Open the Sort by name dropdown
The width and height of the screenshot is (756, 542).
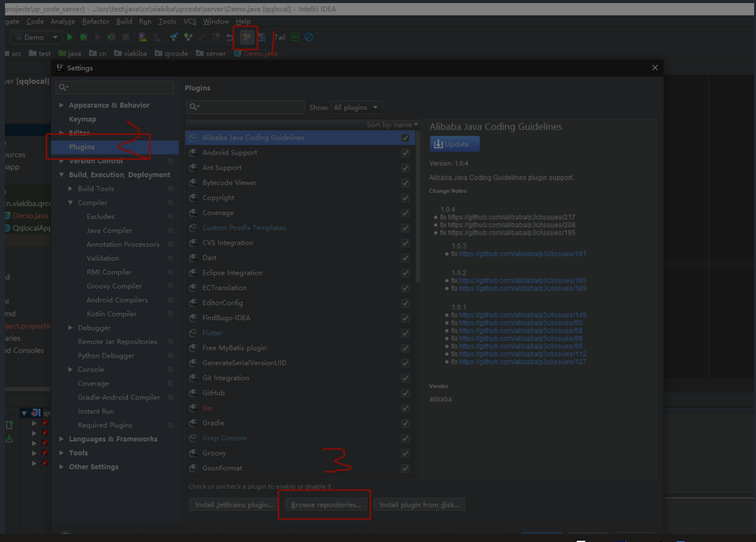coord(392,125)
